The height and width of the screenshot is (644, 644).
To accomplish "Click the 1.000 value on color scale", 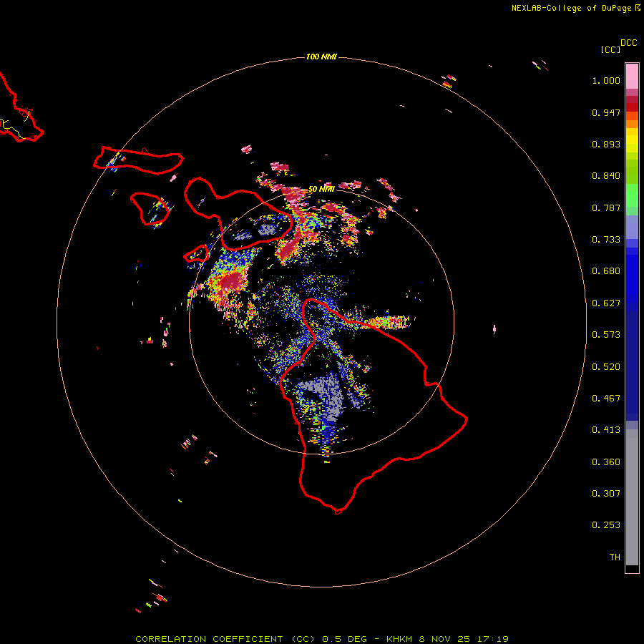I will pyautogui.click(x=606, y=80).
